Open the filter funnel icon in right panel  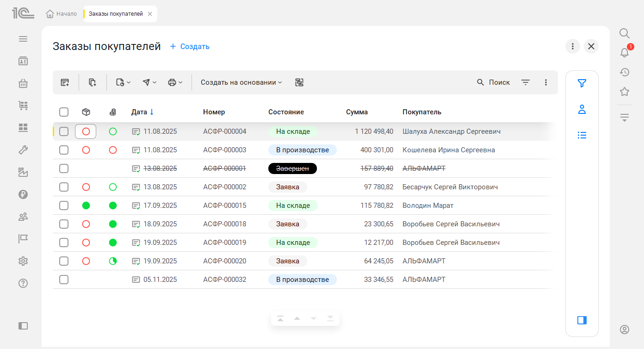[582, 83]
